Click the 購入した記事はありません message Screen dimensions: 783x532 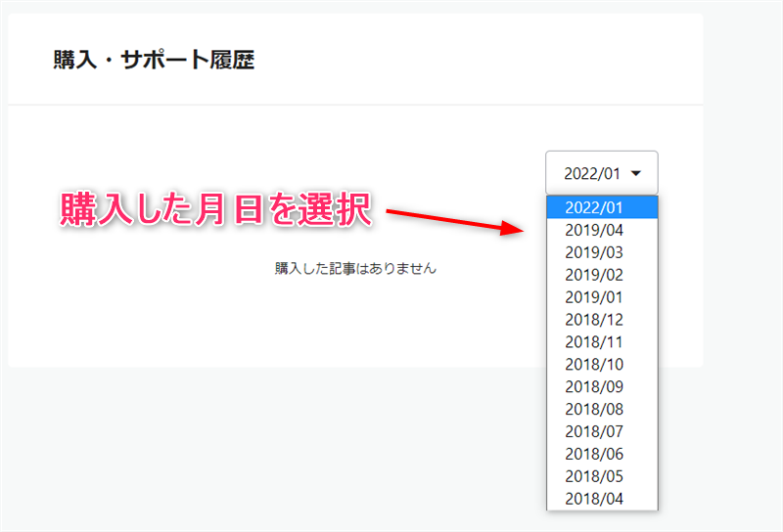(x=355, y=269)
